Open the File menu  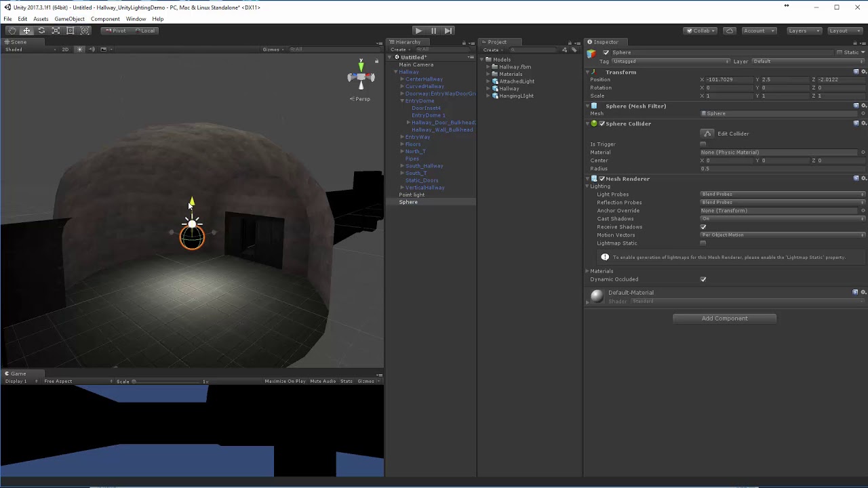[x=7, y=19]
